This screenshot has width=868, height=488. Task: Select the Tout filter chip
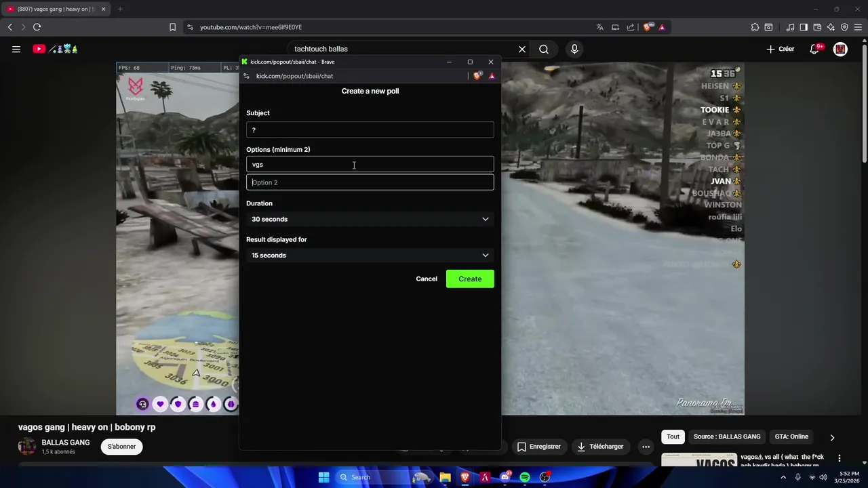673,437
